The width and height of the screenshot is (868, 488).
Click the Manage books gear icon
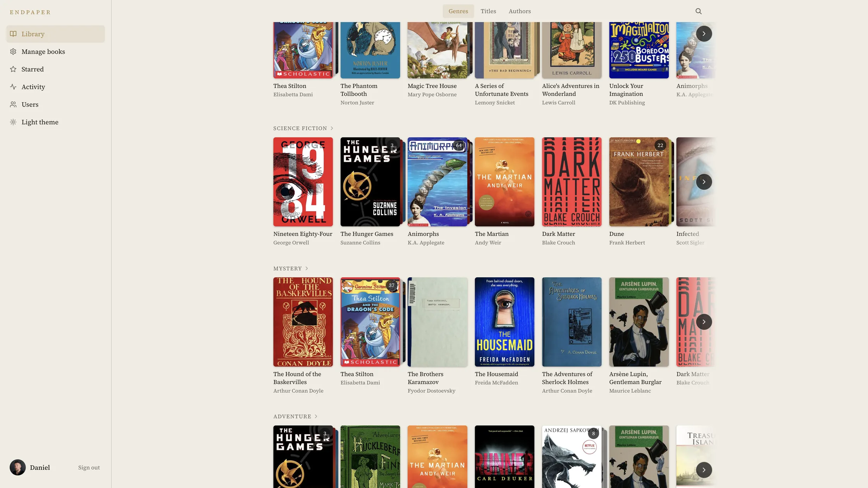(13, 52)
